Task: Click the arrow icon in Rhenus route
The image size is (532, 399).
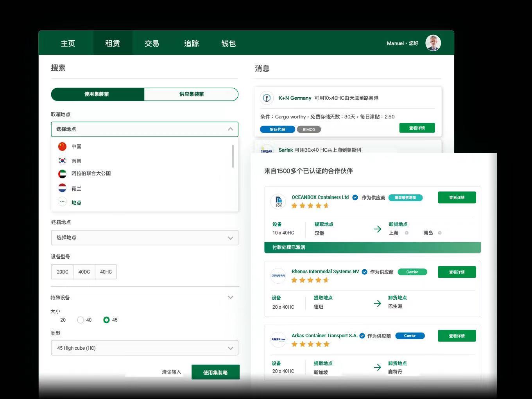Action: (377, 303)
